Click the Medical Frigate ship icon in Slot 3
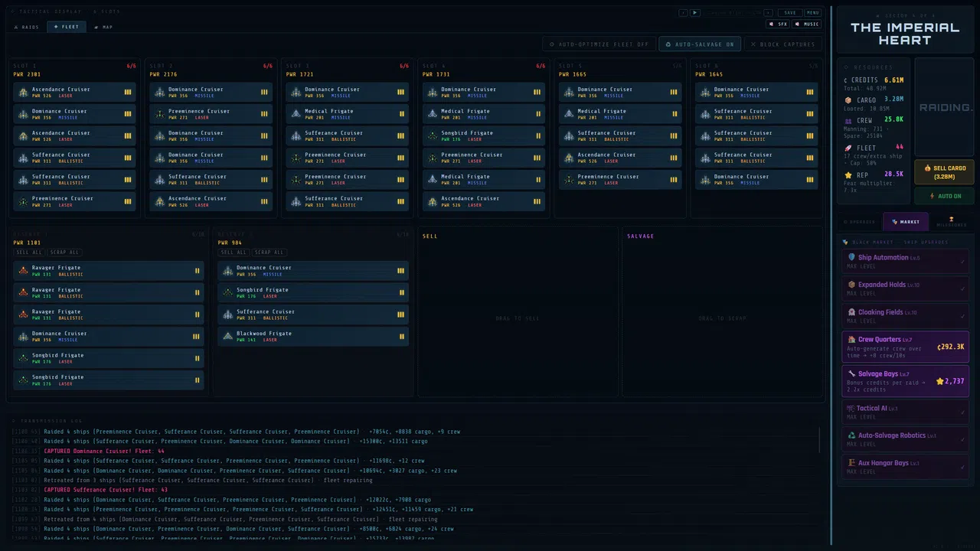Screen dimensions: 980x551 click(x=296, y=114)
